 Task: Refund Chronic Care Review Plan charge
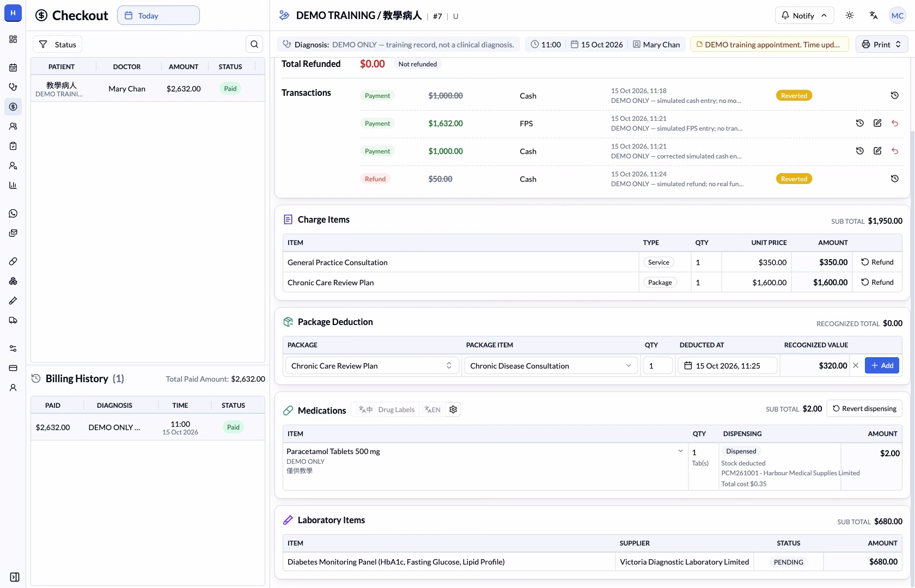pos(877,282)
